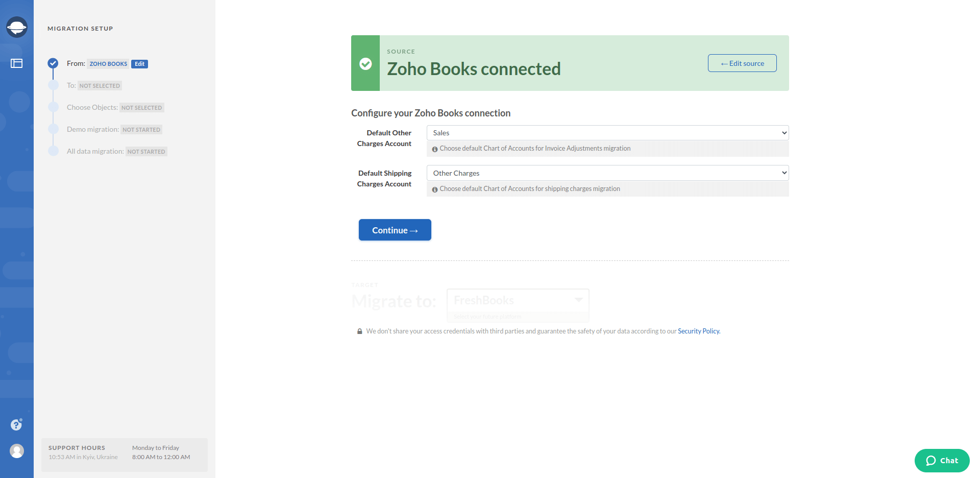
Task: Click the shipping charges migration hint text
Action: tap(530, 189)
